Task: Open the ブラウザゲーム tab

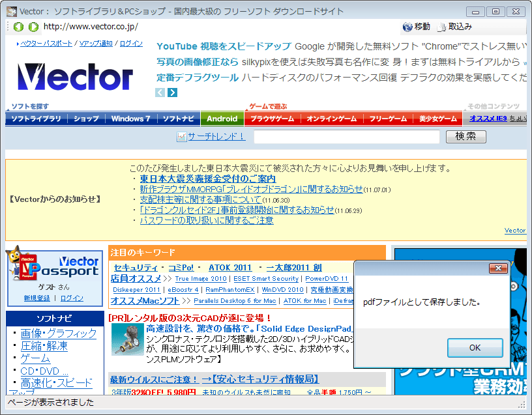Action: pos(273,119)
